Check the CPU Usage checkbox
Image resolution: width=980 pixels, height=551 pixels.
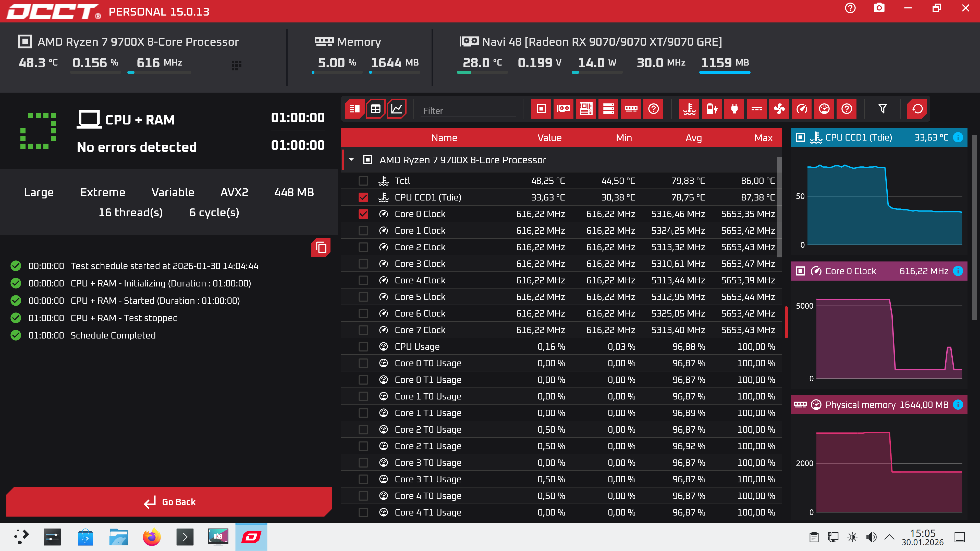(363, 347)
